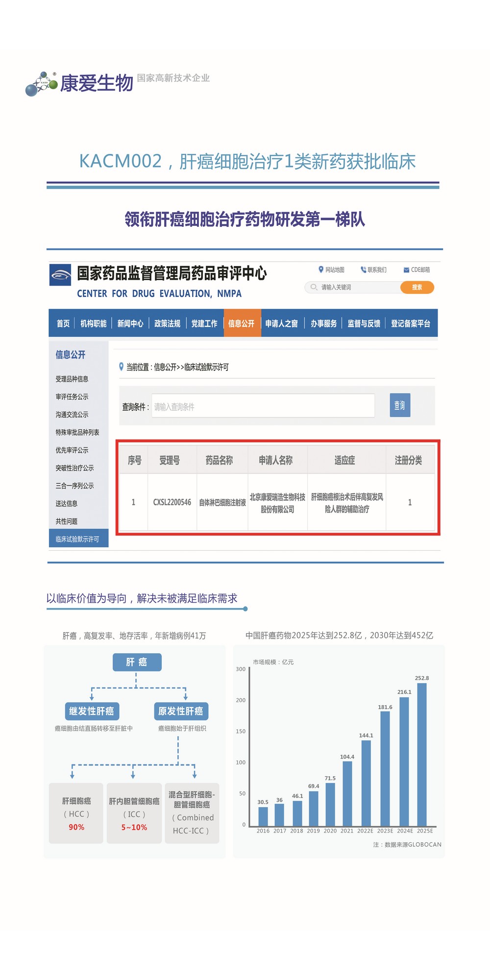490x980 pixels.
Task: Select 临床试验默示许可 in the sidebar
Action: click(78, 539)
